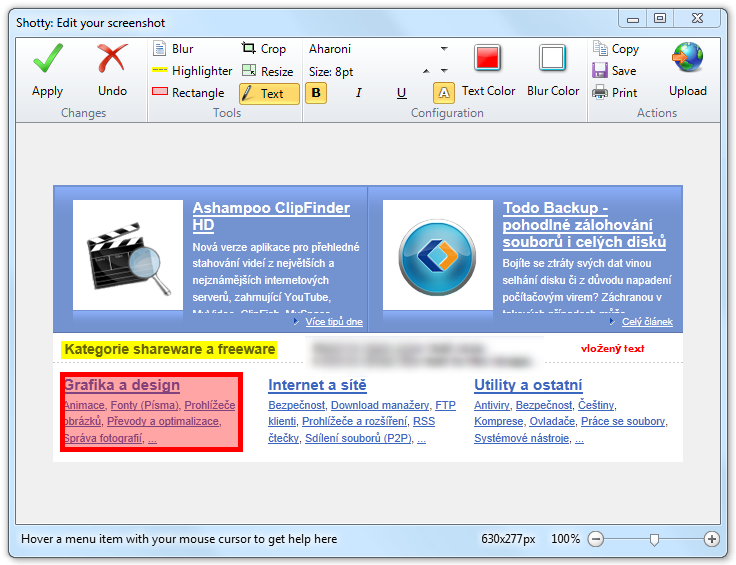Save the screenshot to disk

pyautogui.click(x=614, y=71)
